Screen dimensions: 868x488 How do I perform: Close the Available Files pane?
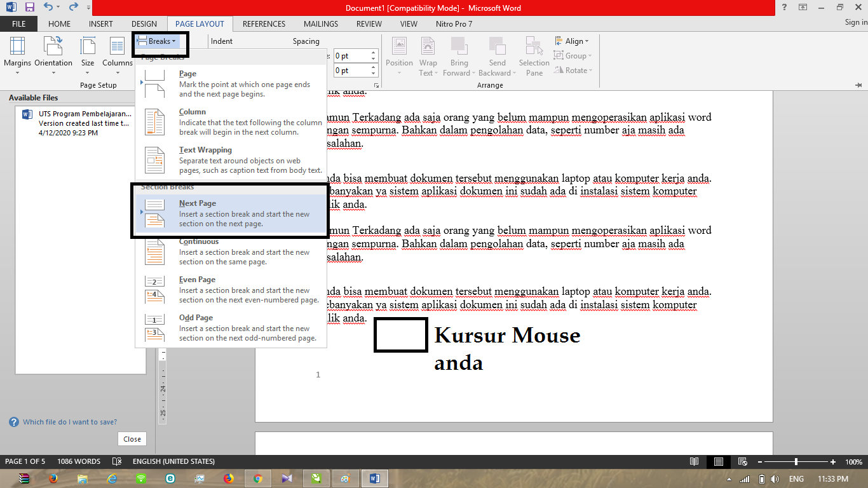[x=132, y=438]
